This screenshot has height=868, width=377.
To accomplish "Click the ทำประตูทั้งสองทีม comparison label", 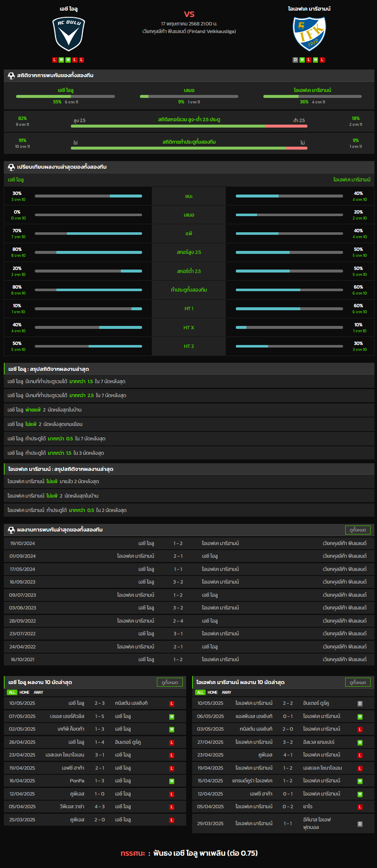I will [189, 290].
